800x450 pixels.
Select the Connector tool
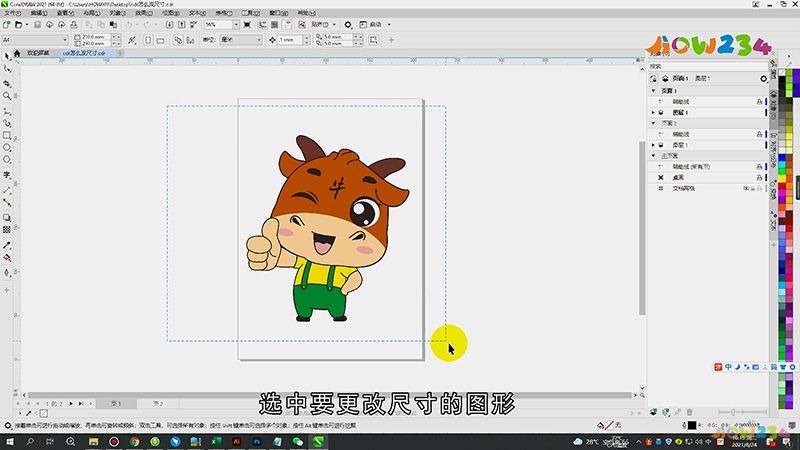click(x=7, y=203)
